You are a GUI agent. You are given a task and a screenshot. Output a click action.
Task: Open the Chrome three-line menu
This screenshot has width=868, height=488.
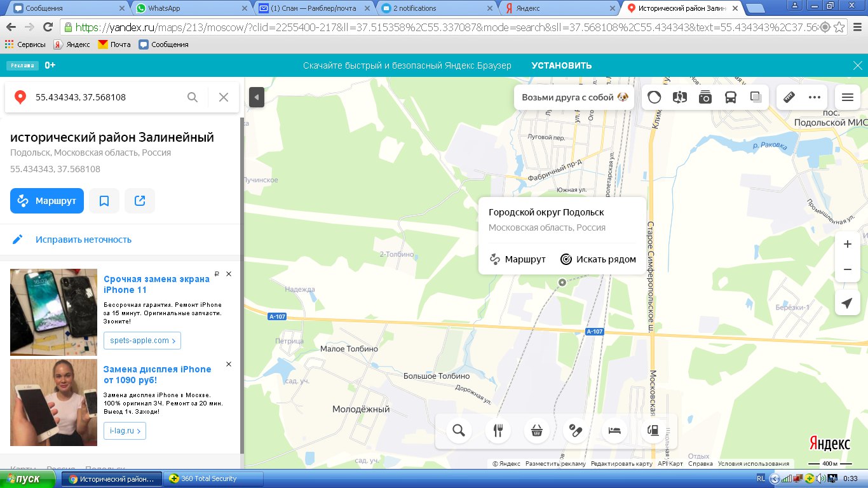[x=857, y=27]
